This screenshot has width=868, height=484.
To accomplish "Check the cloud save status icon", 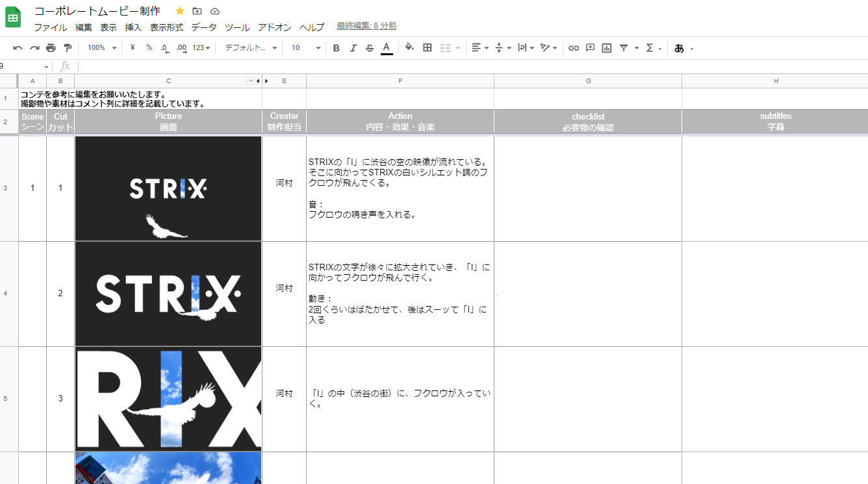I will click(215, 11).
